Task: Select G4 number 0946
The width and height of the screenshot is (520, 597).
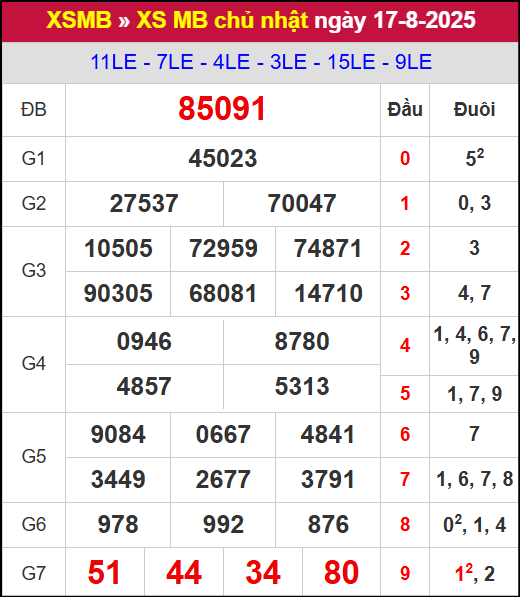Action: 144,341
